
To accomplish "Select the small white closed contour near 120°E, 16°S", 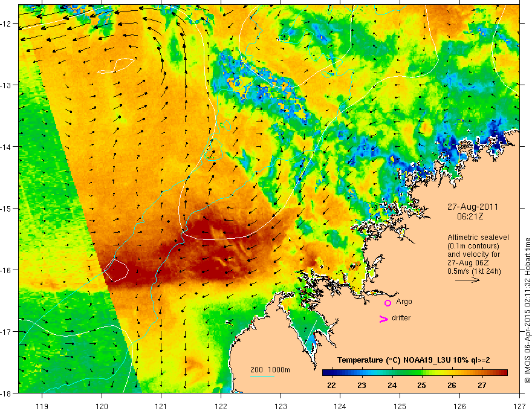I will click(x=116, y=270).
